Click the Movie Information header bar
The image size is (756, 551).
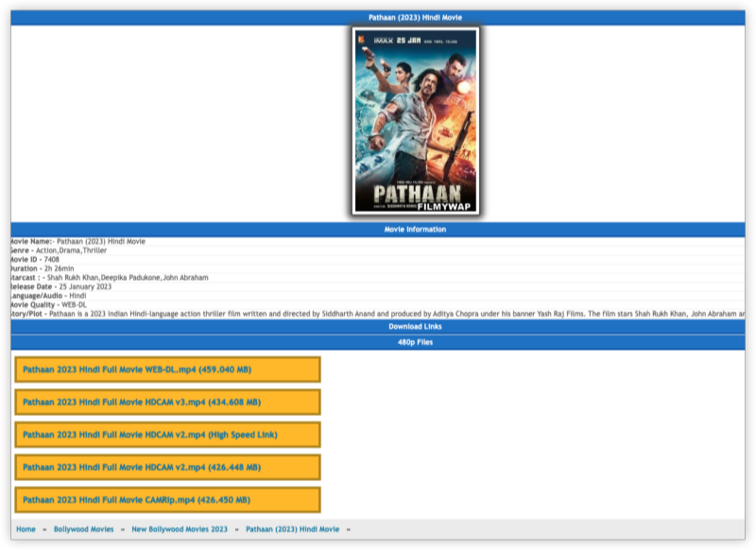378,230
